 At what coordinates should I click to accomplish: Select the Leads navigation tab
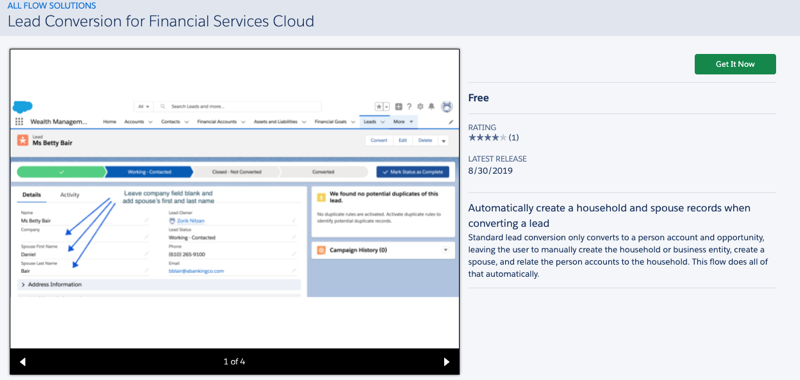(370, 122)
